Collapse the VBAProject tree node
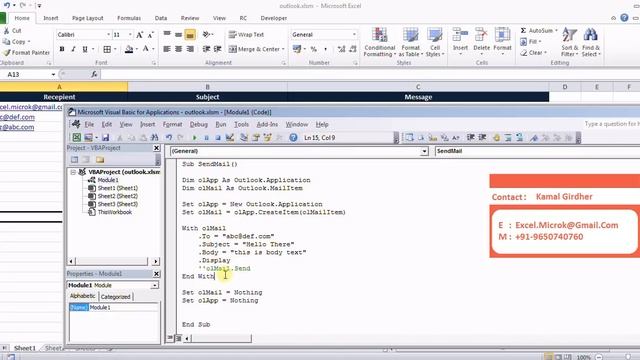Image resolution: width=640 pixels, height=360 pixels. [x=73, y=172]
